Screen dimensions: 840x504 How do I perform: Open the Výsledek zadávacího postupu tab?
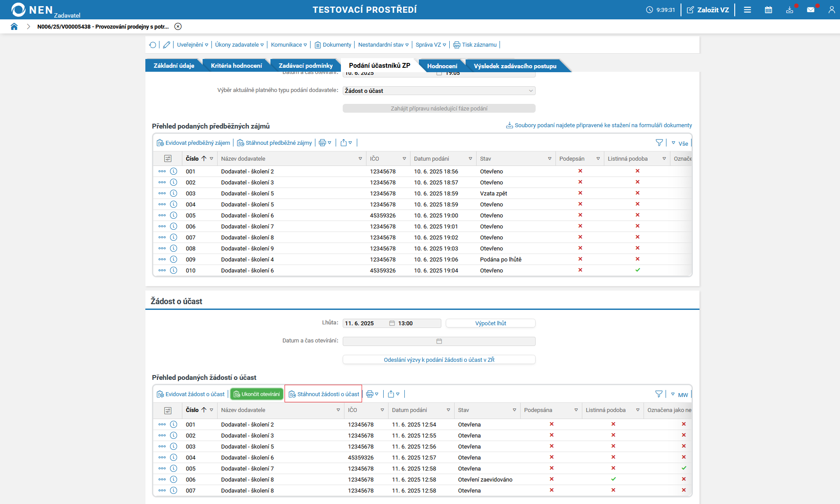(515, 66)
